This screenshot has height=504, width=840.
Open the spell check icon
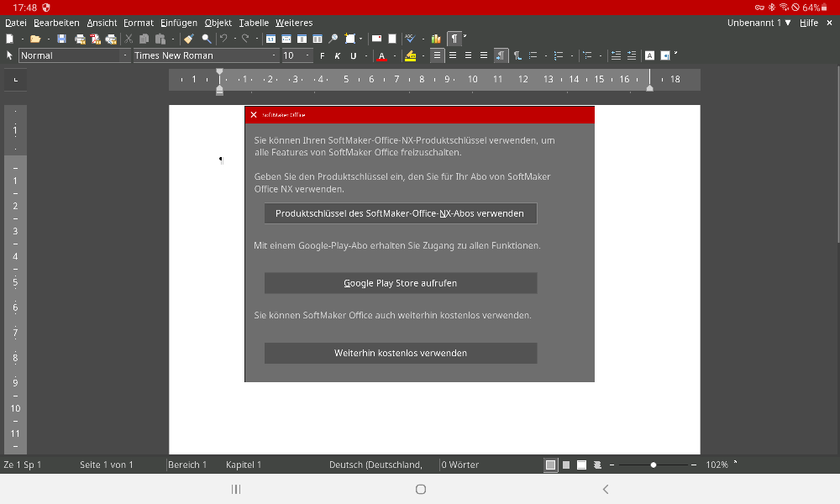point(410,39)
